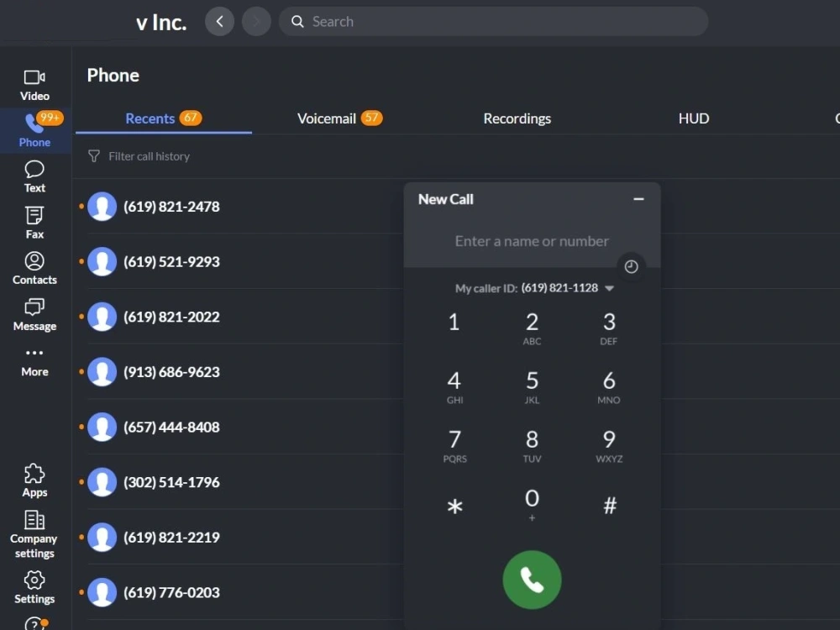Click avatar for (913) 686-9623
The width and height of the screenshot is (840, 630).
(x=102, y=372)
